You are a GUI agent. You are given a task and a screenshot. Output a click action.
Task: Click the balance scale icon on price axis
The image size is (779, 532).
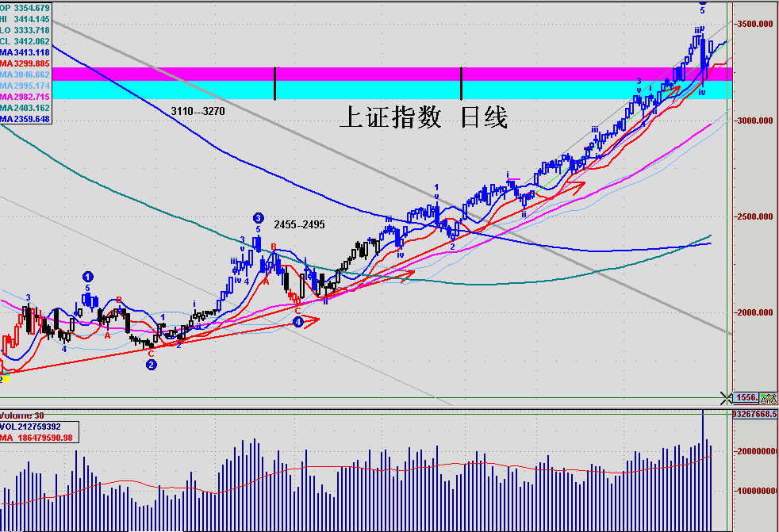768,398
